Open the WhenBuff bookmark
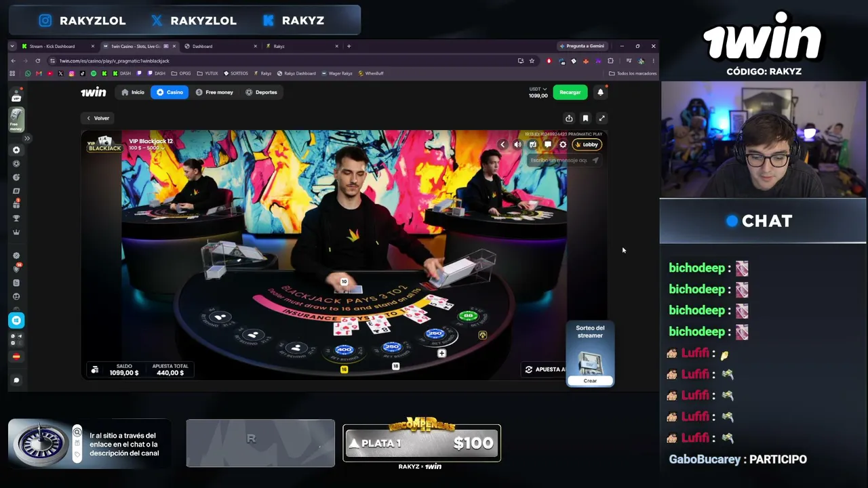This screenshot has height=488, width=868. (x=371, y=73)
